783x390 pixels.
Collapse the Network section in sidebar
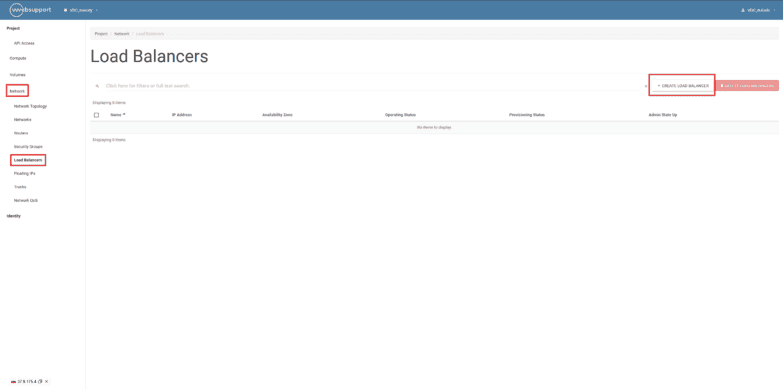[x=17, y=91]
